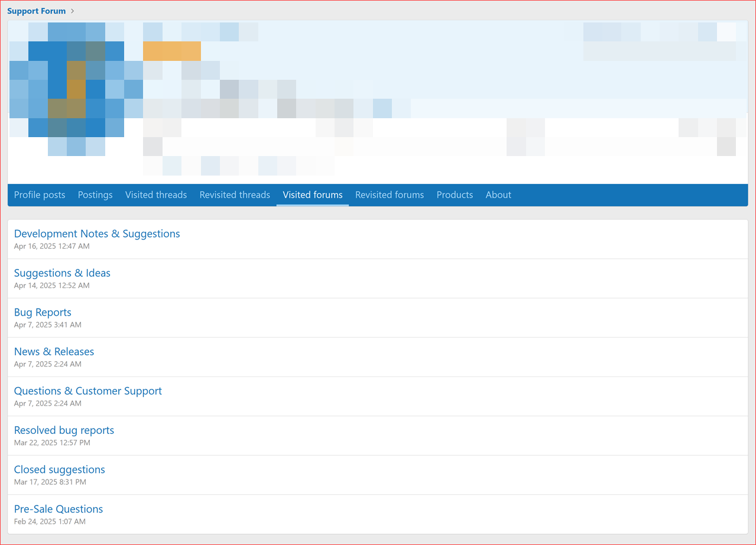Open the Closed suggestions forum

tap(59, 469)
